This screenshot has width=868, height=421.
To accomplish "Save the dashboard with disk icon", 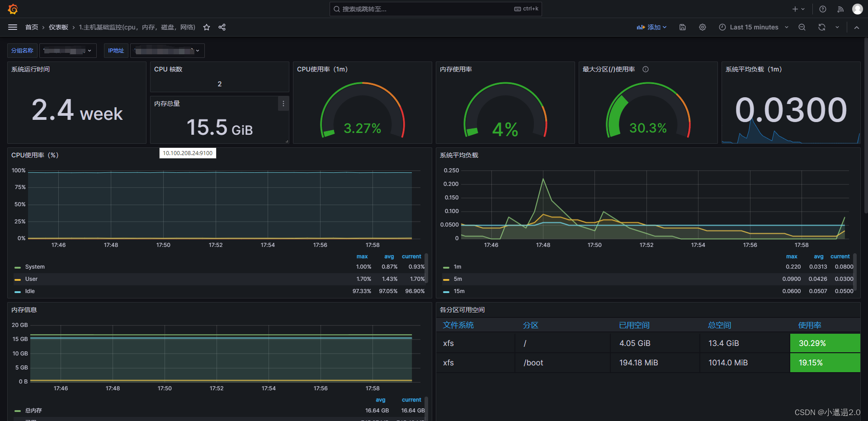I will click(683, 27).
